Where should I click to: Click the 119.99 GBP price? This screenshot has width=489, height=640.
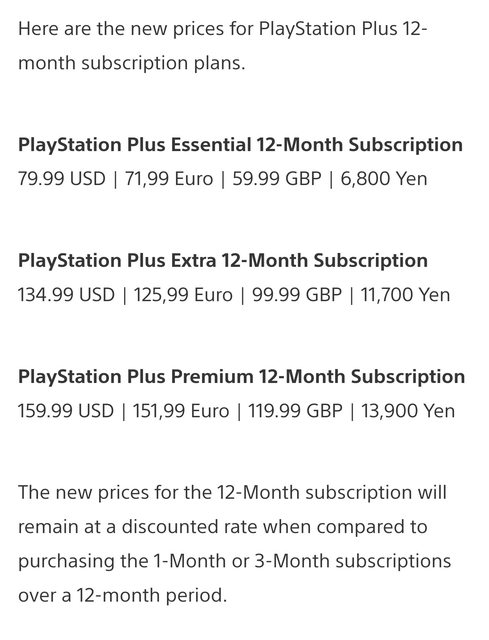point(295,411)
